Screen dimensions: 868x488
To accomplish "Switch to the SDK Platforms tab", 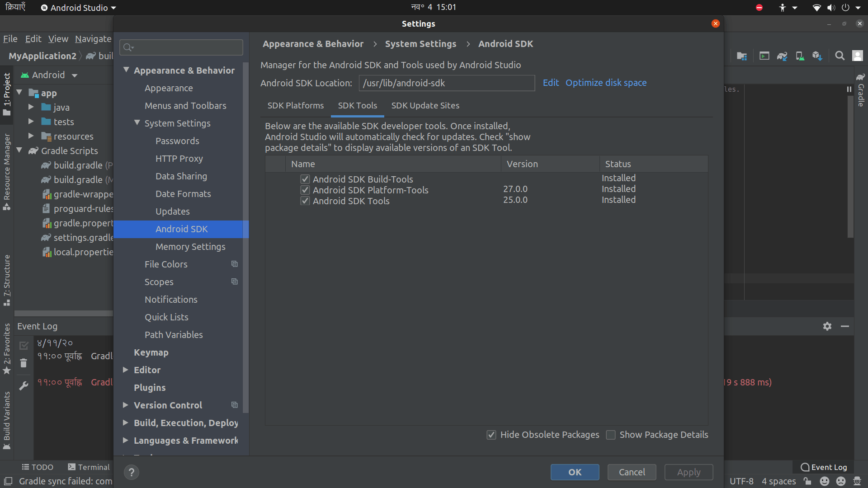I will 295,105.
